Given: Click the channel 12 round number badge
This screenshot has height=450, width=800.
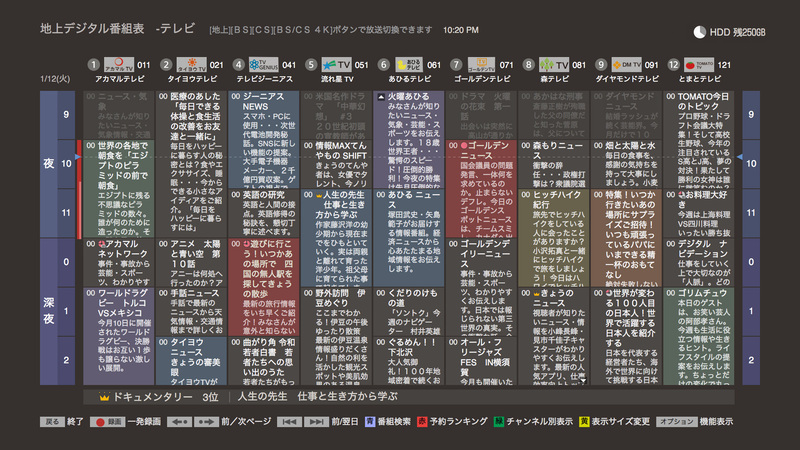Looking at the screenshot, I should (673, 65).
